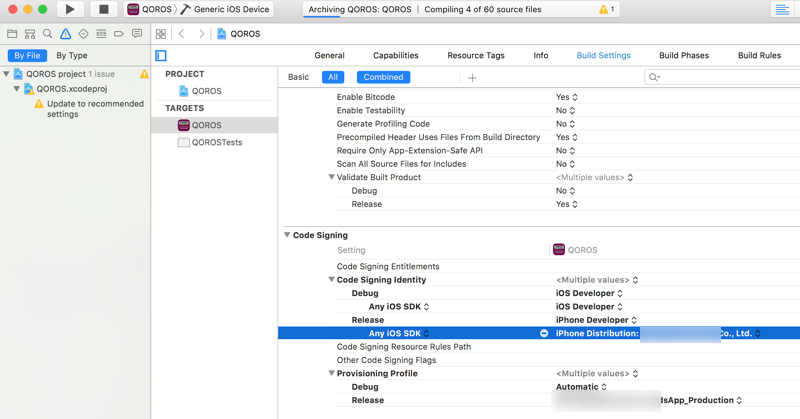Collapse the Code Signing section
800x419 pixels.
click(x=287, y=236)
